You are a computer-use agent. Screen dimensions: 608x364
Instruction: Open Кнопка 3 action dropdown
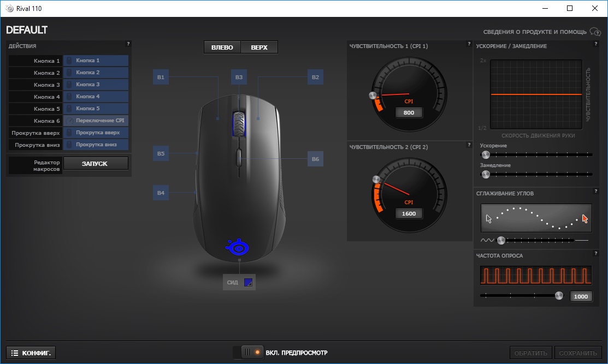[96, 85]
